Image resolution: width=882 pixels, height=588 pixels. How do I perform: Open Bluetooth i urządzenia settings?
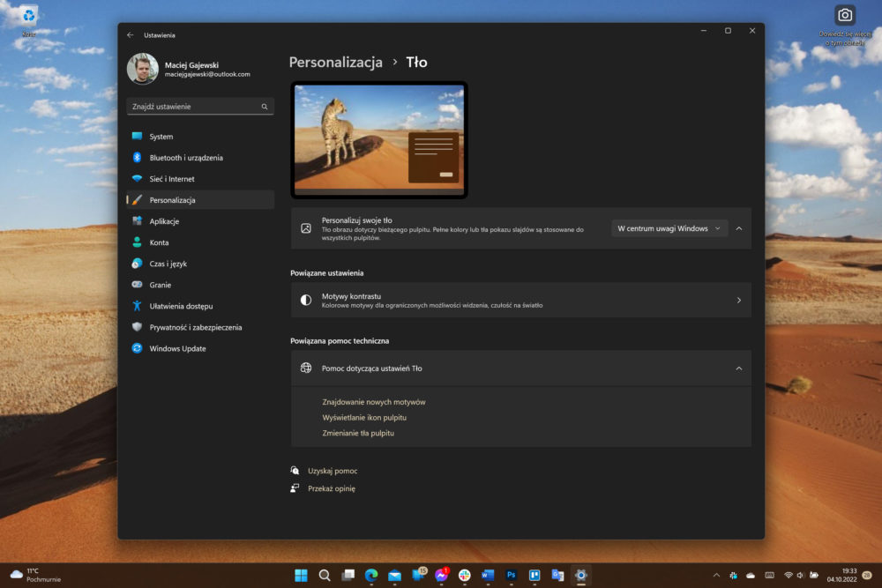tap(200, 158)
